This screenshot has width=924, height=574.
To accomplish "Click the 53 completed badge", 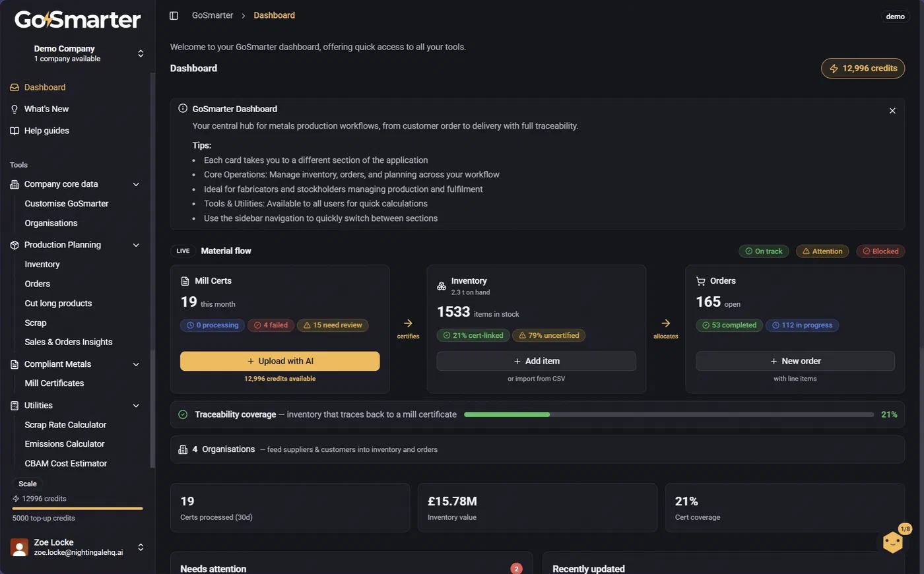I will 729,325.
